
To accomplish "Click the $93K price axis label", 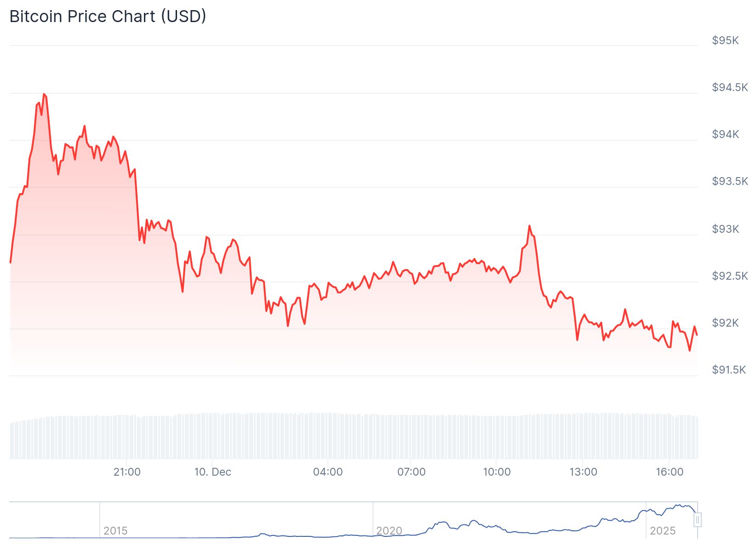I will pos(725,229).
